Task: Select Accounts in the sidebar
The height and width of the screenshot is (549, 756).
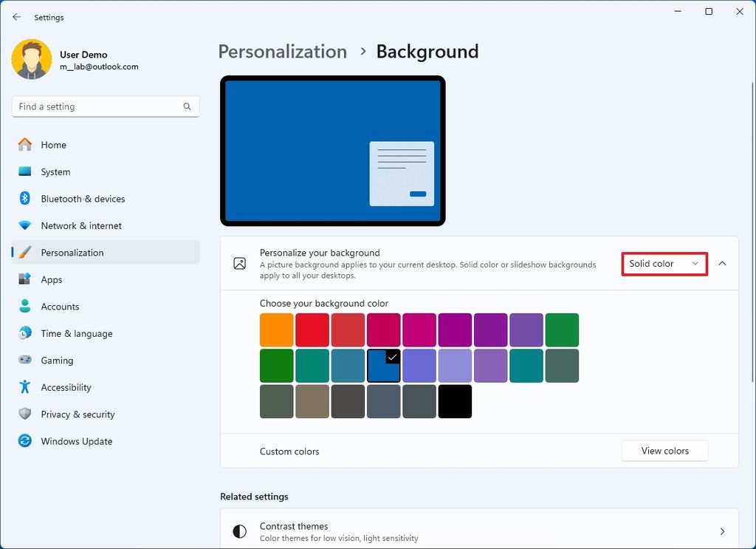Action: [x=60, y=307]
